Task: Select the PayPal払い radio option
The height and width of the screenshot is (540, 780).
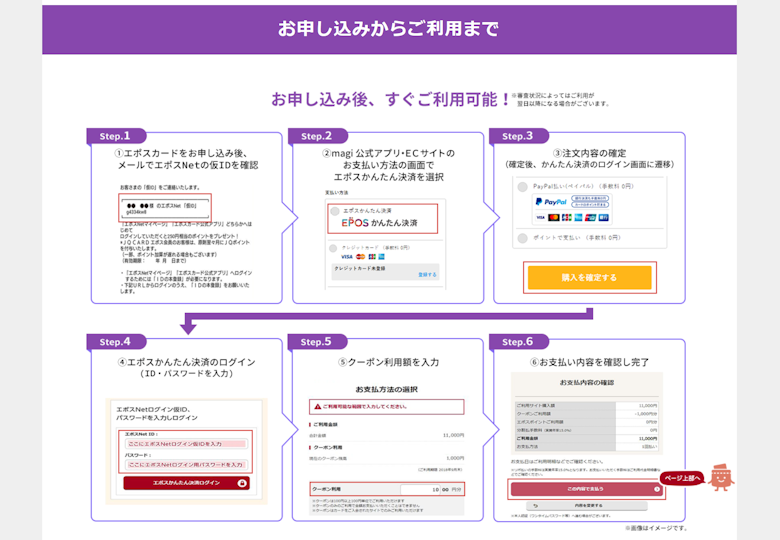Action: pyautogui.click(x=523, y=187)
